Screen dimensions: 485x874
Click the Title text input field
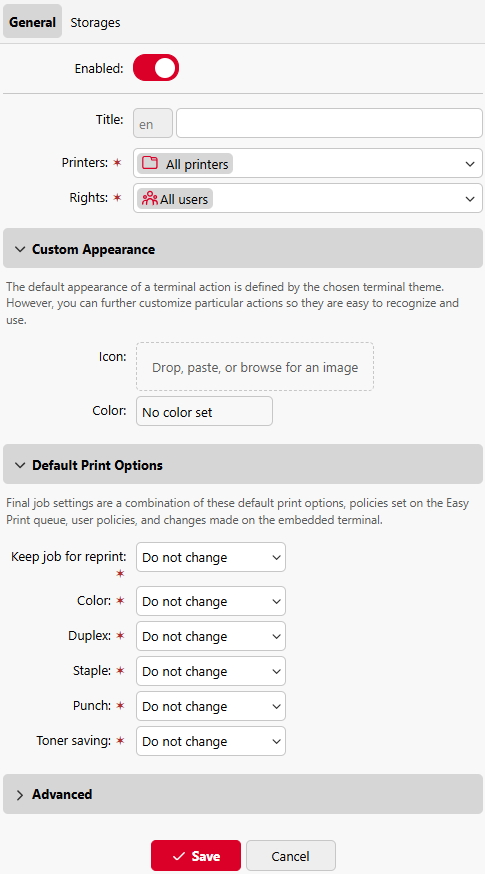(x=329, y=123)
